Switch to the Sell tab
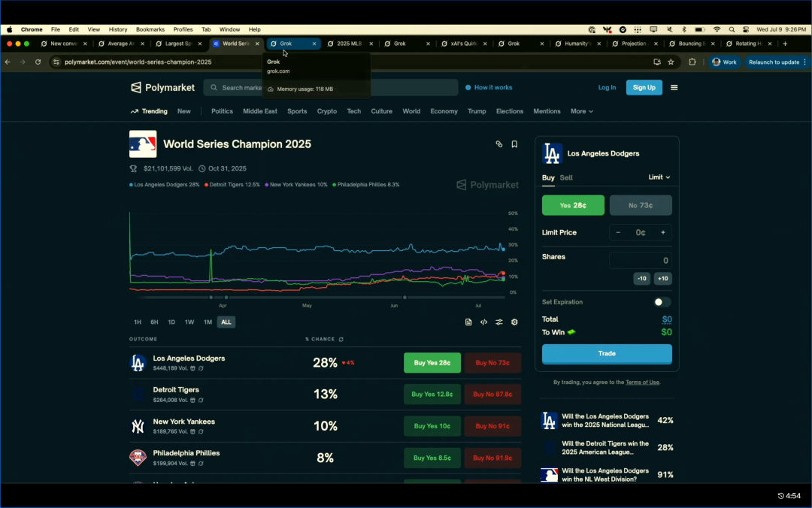This screenshot has width=812, height=508. 566,178
